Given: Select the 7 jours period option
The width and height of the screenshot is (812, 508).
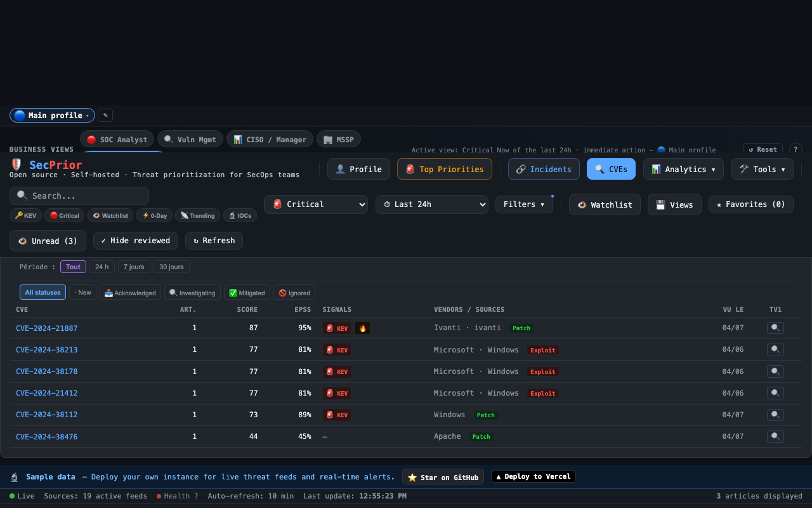Looking at the screenshot, I should [134, 267].
